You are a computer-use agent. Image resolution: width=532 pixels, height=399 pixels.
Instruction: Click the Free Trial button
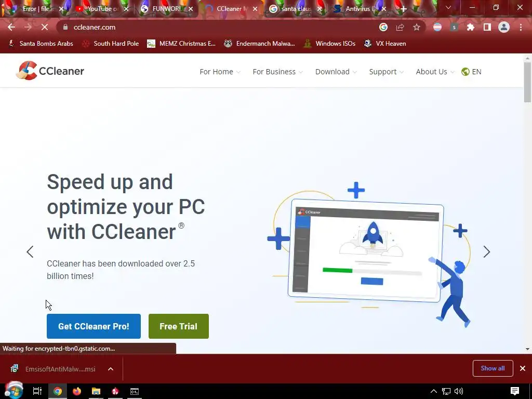pyautogui.click(x=179, y=326)
